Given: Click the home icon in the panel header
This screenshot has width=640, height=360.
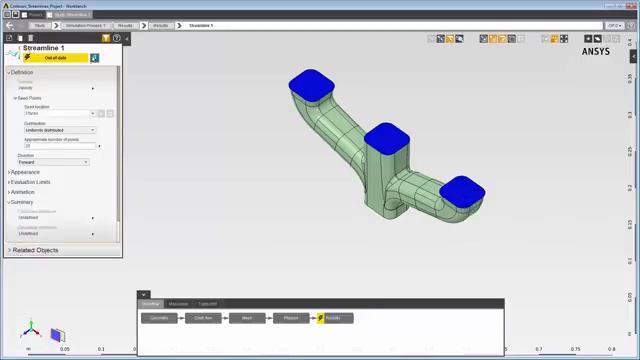Looking at the screenshot, I should tap(9, 38).
